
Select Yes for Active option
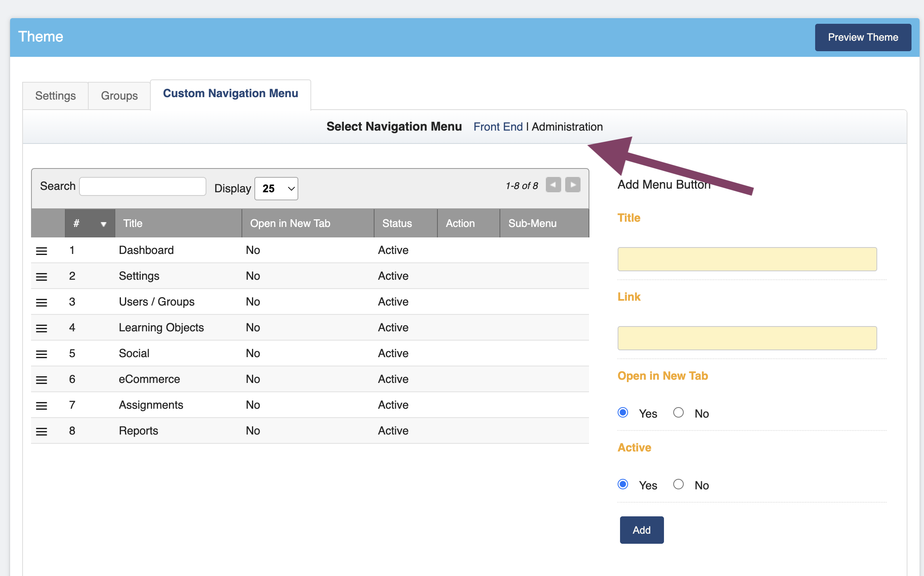[x=623, y=484]
